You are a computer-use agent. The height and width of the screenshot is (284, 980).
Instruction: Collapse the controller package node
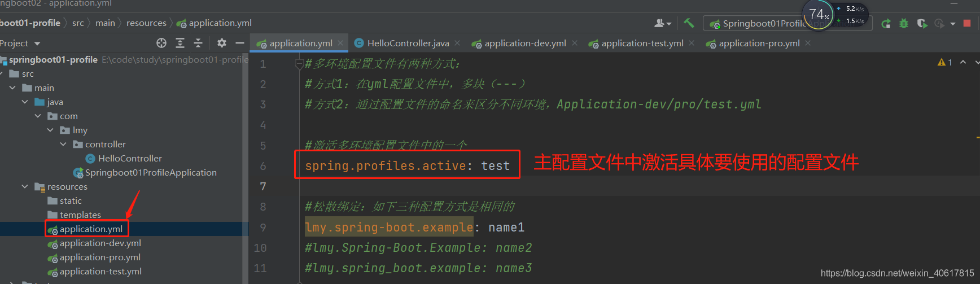click(63, 144)
